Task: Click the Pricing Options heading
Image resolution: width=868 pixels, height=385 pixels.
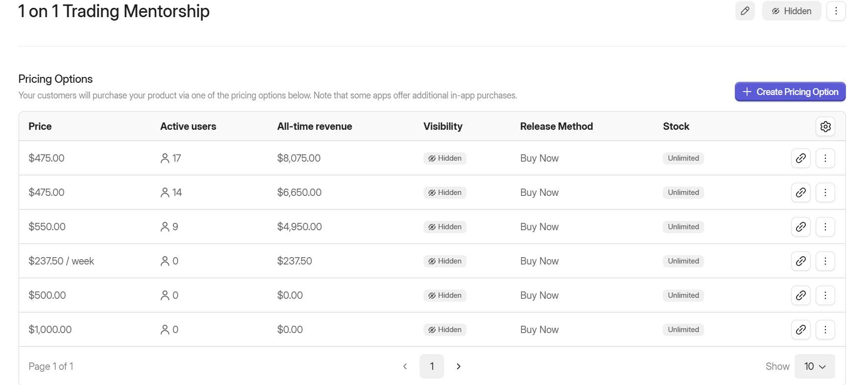Action: [x=55, y=79]
